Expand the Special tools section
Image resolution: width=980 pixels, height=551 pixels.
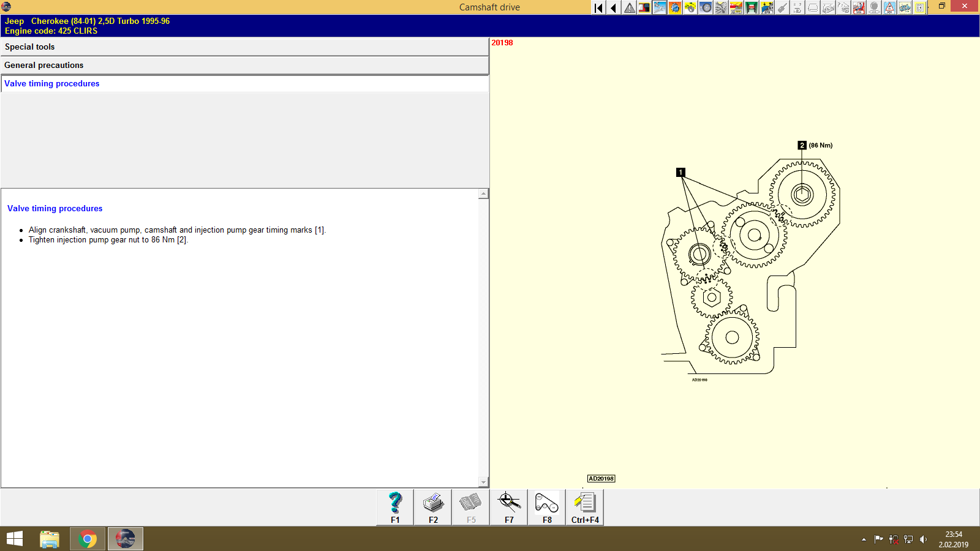[x=245, y=47]
